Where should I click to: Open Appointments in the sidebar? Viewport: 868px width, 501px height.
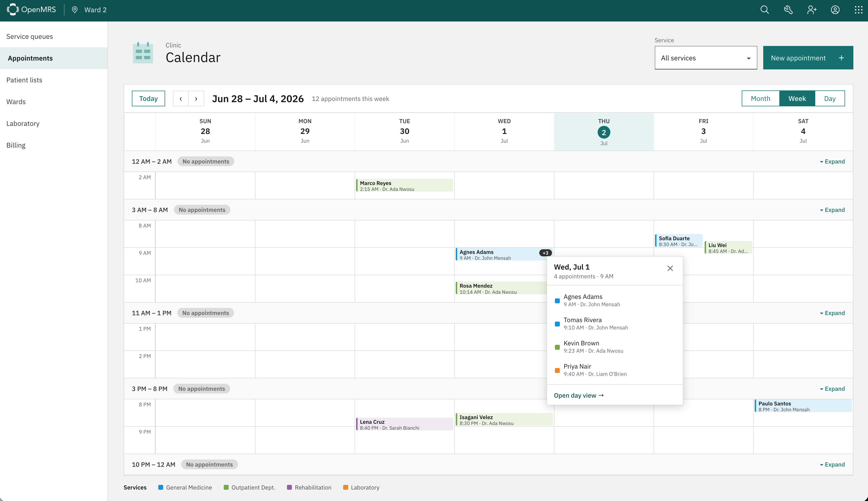54,58
